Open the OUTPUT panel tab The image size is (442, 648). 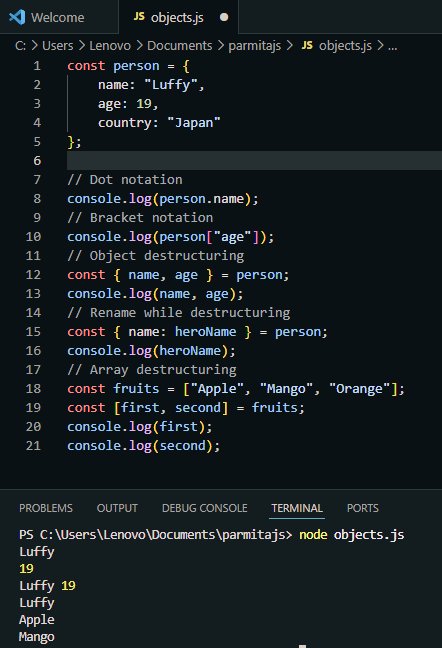tap(117, 508)
